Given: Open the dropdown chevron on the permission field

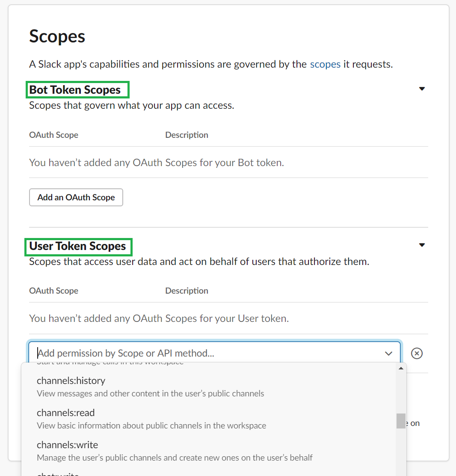Looking at the screenshot, I should 388,353.
